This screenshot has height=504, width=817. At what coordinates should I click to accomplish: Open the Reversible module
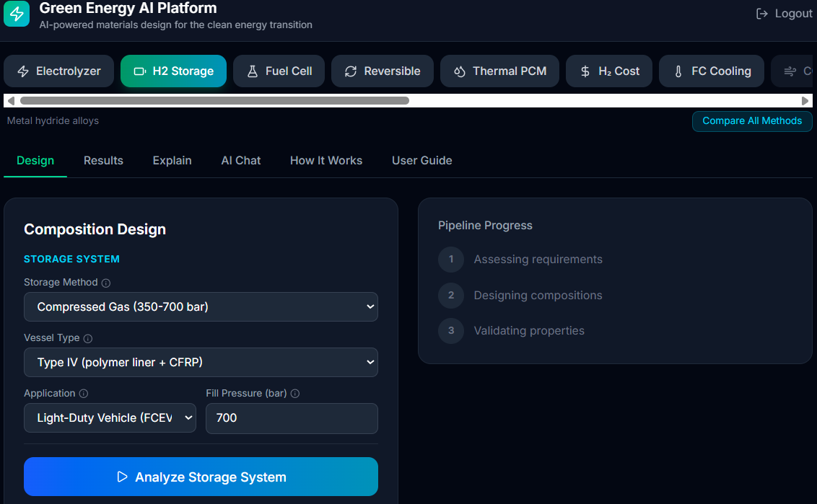[383, 71]
